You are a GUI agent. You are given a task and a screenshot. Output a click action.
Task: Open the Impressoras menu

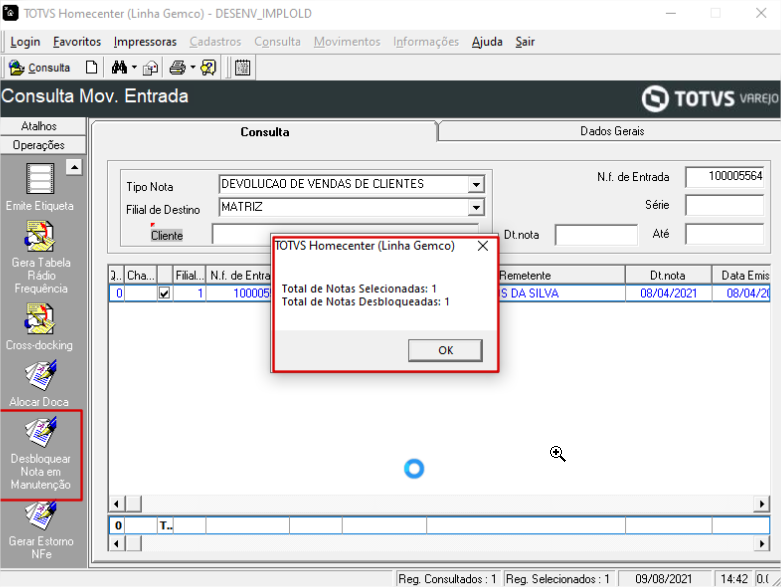point(145,42)
